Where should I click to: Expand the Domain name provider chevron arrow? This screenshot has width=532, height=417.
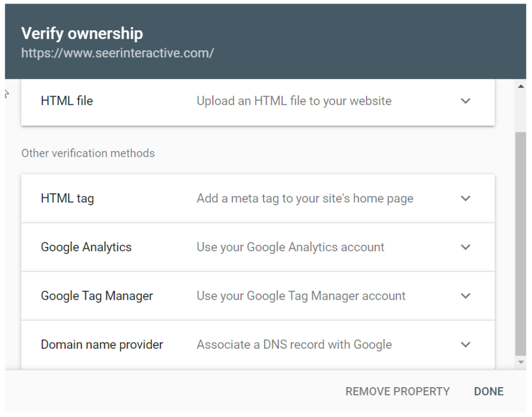pos(465,345)
